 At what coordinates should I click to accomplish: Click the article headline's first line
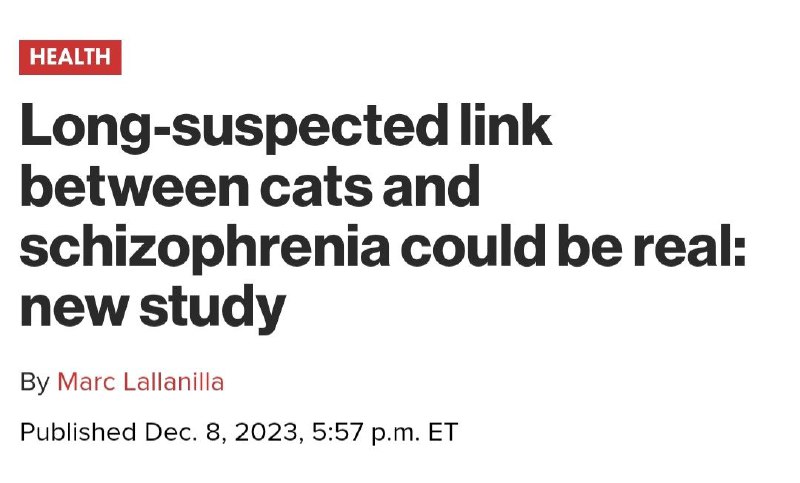[x=286, y=126]
